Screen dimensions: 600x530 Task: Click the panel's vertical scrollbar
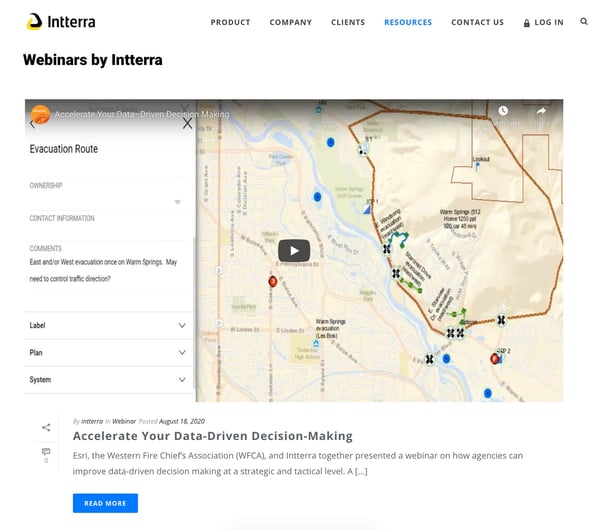point(194,312)
